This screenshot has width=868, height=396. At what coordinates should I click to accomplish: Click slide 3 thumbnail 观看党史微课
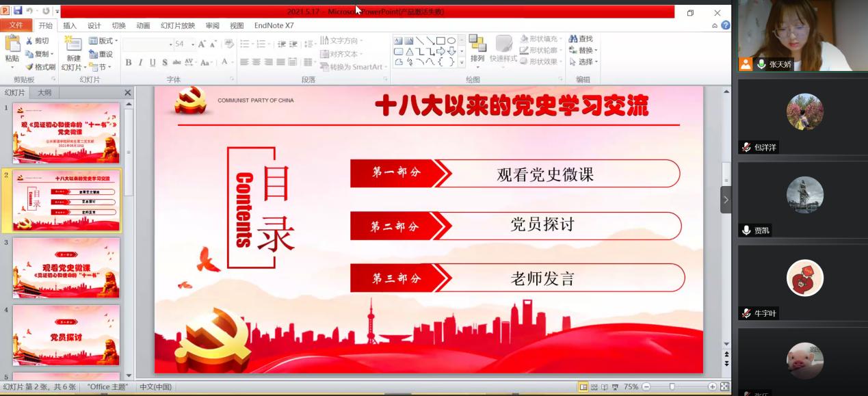(x=66, y=267)
